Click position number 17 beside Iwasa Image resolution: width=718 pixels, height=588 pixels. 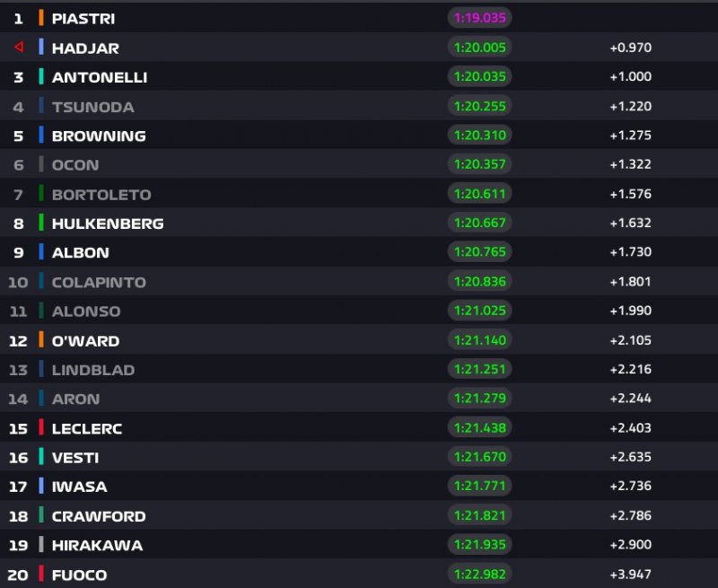click(x=19, y=487)
